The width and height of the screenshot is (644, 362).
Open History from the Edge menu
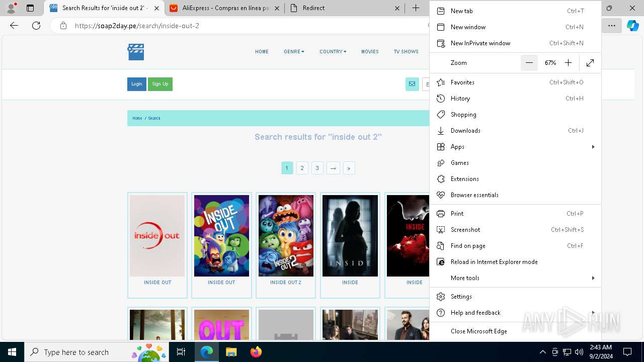pos(516,99)
